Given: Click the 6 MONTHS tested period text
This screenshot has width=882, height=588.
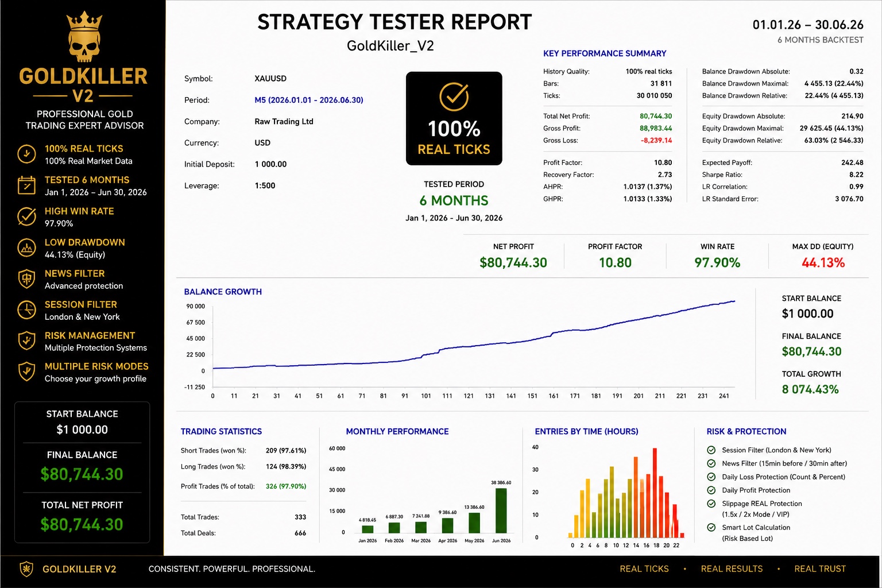Looking at the screenshot, I should click(454, 200).
